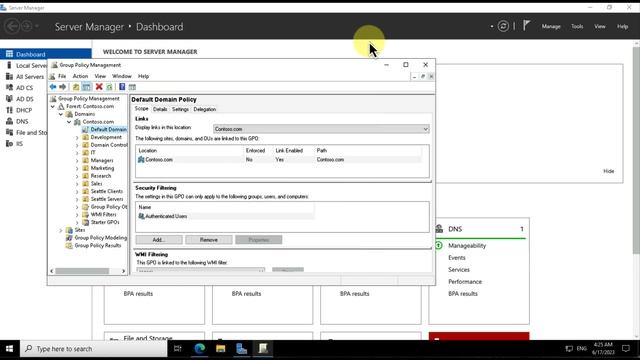Open the Action Center notification icon

click(626, 349)
